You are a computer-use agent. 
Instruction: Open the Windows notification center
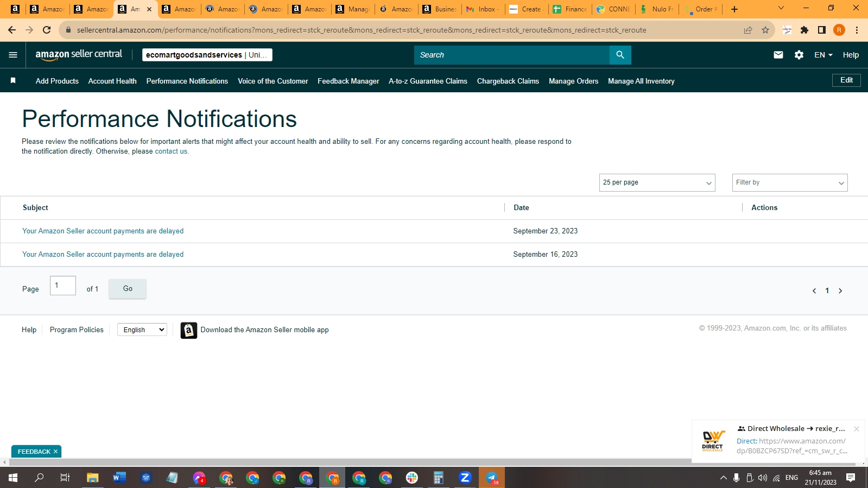851,478
